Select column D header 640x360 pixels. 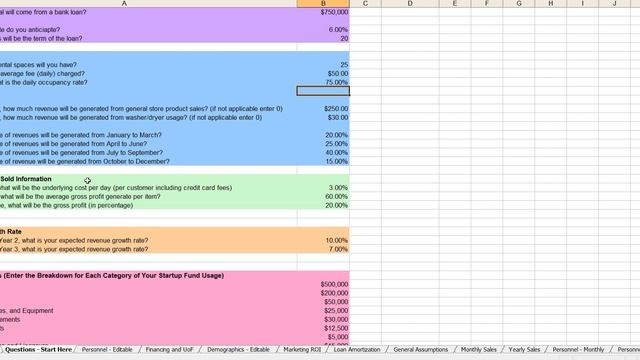(x=410, y=3)
